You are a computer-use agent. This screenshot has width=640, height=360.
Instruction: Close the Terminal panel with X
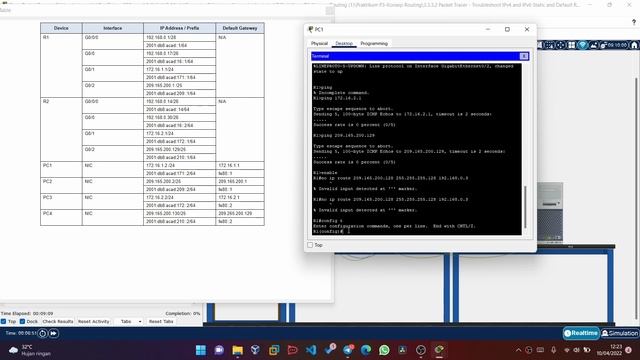[524, 56]
